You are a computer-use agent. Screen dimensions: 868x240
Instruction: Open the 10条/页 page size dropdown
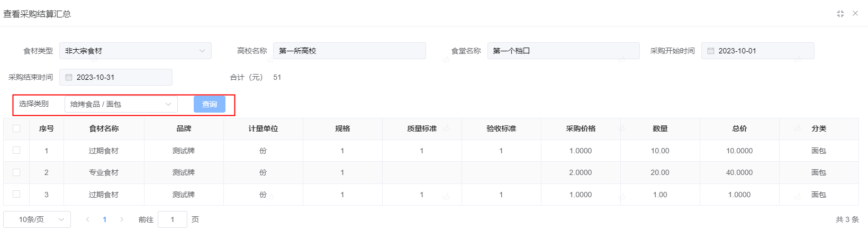37,219
